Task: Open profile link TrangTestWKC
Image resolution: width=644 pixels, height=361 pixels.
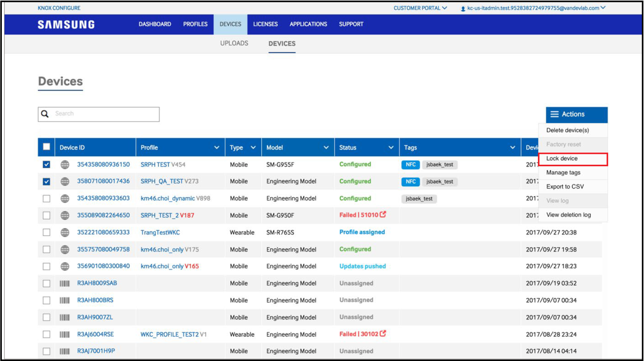Action: click(160, 233)
